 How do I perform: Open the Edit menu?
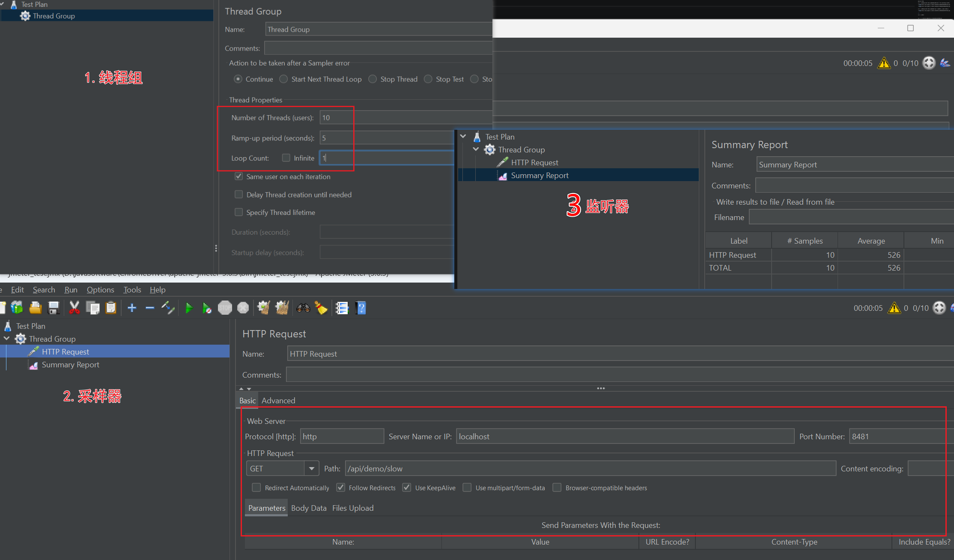coord(17,290)
